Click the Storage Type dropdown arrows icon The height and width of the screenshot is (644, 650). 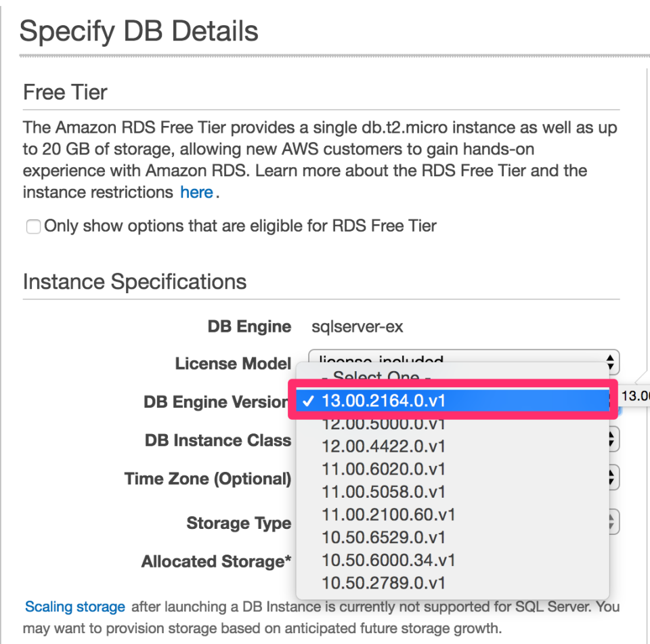(x=610, y=521)
